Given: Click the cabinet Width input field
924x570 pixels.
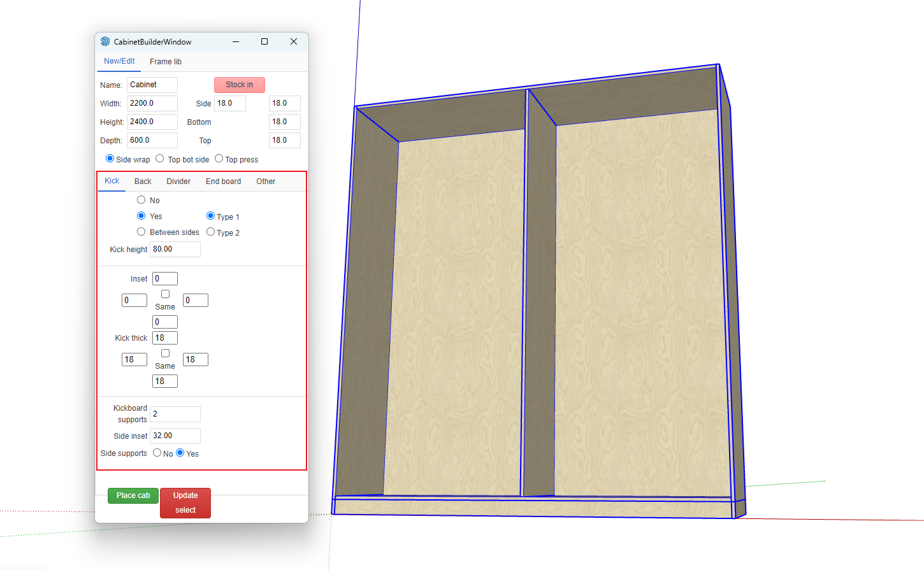Looking at the screenshot, I should [152, 103].
